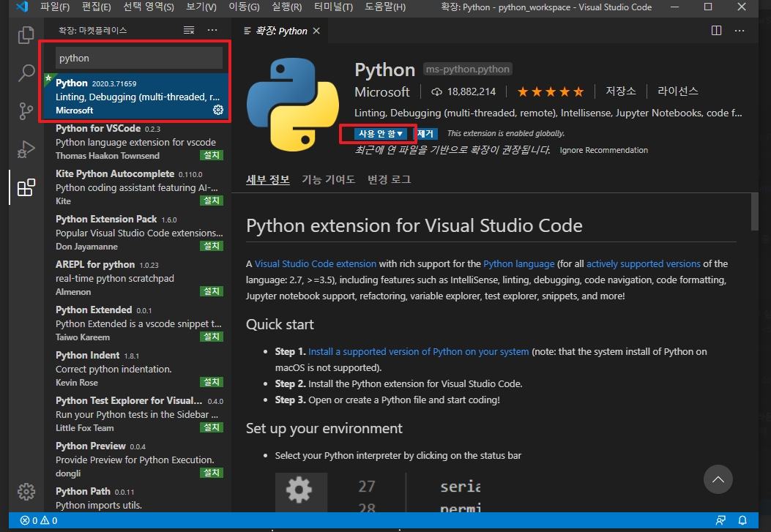Open the Python language link

[518, 263]
